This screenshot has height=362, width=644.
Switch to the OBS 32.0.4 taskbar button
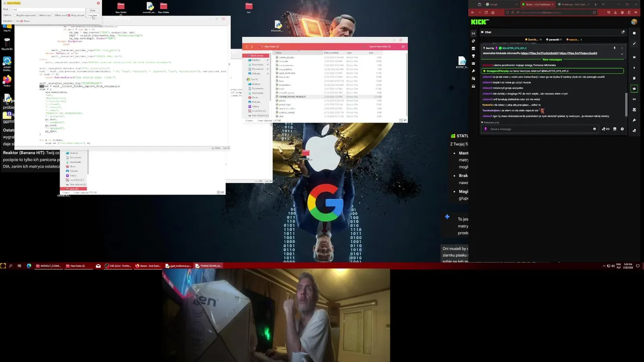tap(118, 265)
